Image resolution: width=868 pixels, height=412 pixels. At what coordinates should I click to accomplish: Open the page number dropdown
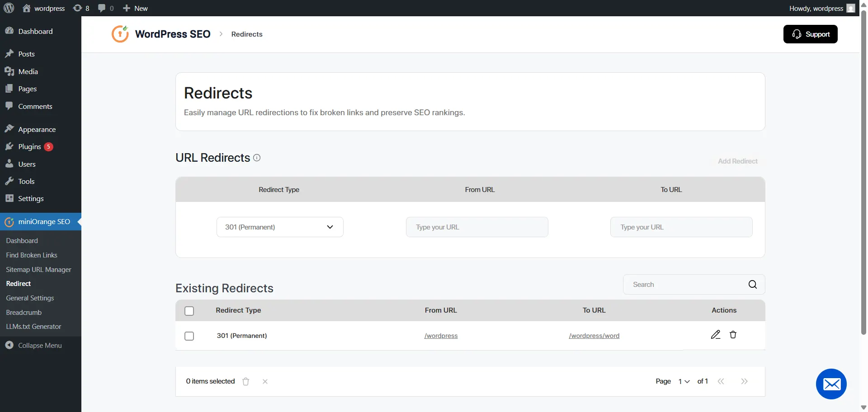[x=684, y=381]
